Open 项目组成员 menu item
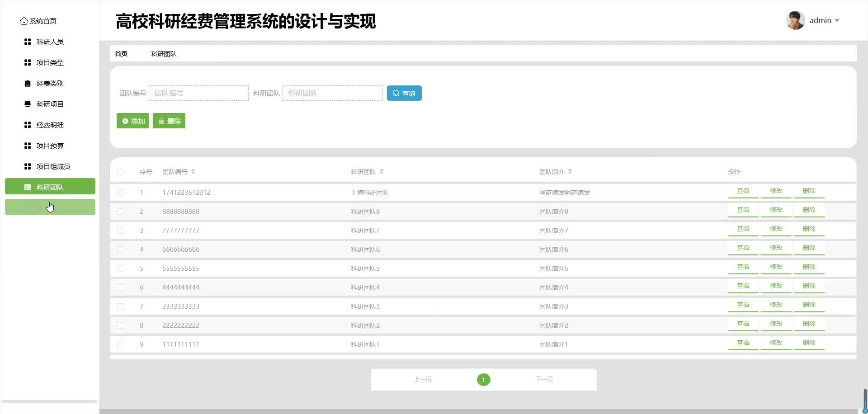The image size is (868, 414). (x=50, y=166)
